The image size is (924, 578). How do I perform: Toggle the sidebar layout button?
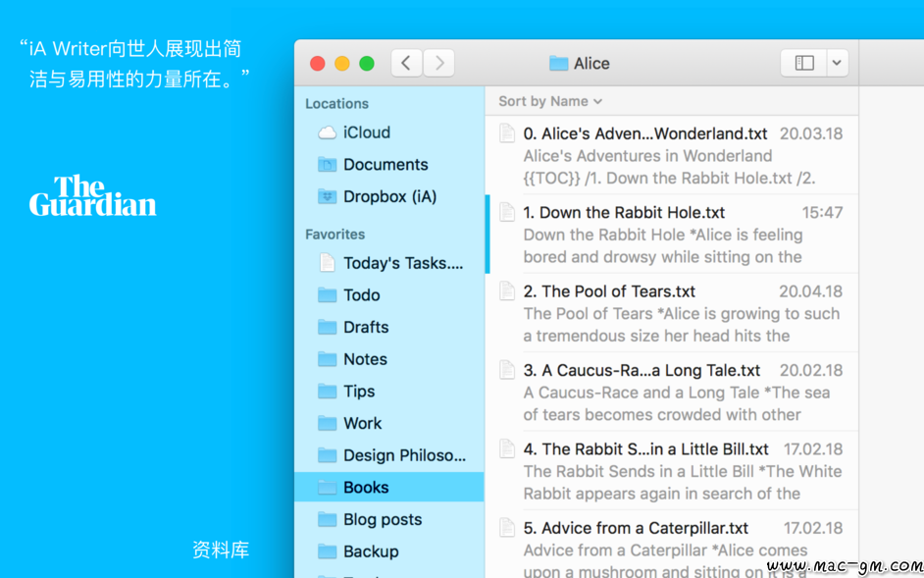[803, 63]
